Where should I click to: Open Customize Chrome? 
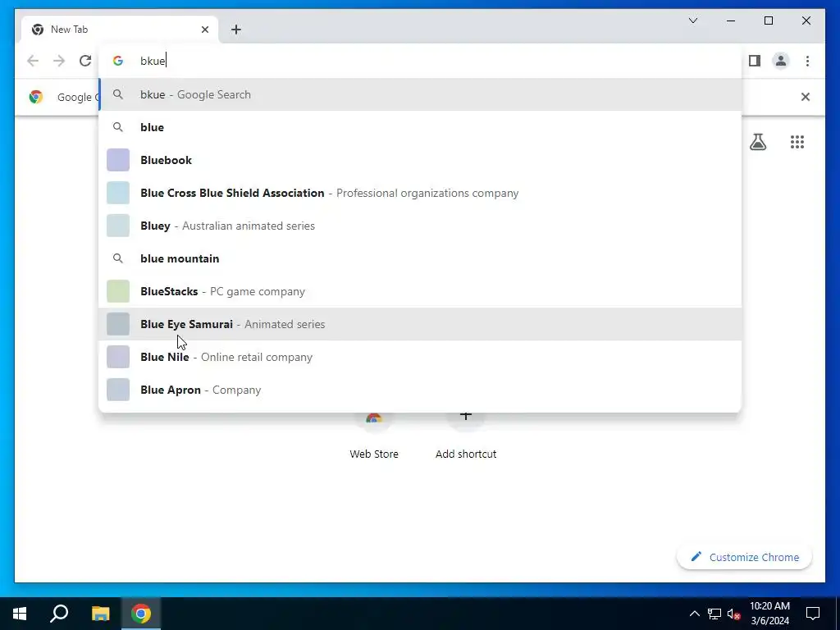point(744,557)
